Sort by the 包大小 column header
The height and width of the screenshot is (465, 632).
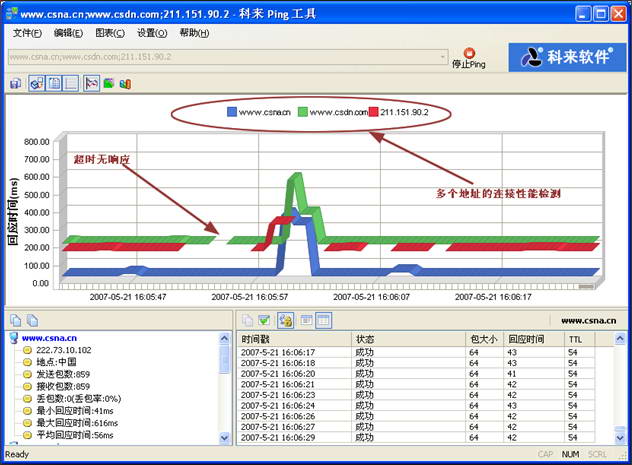484,339
